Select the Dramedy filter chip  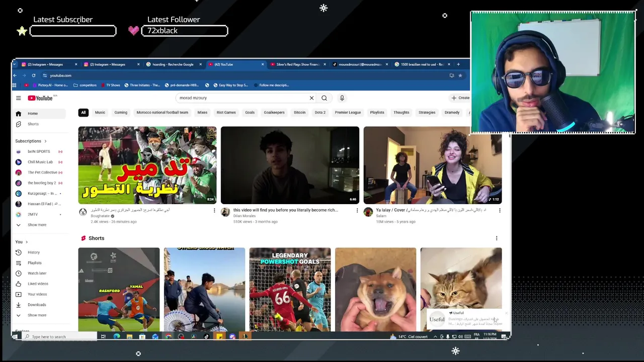pos(452,113)
